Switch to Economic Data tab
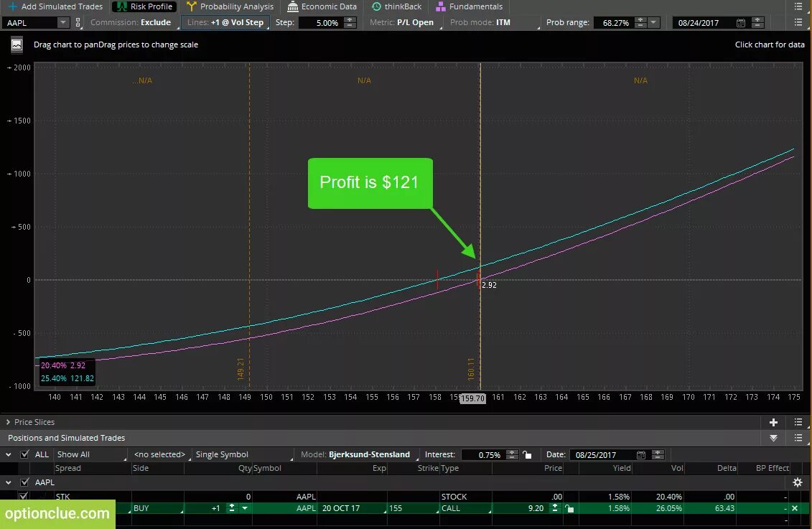Viewport: 812px width, 529px height. pyautogui.click(x=322, y=6)
